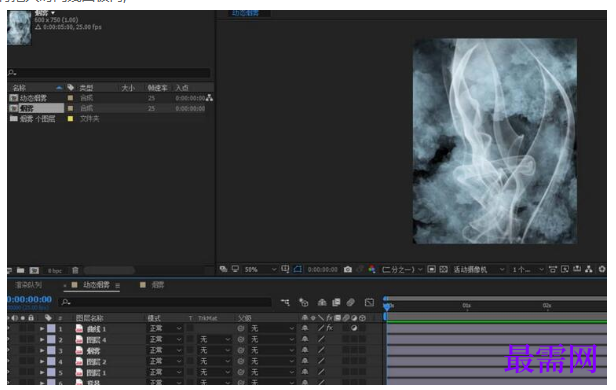Toggle preserve transparency T checkbox on layer 1

pyautogui.click(x=190, y=328)
